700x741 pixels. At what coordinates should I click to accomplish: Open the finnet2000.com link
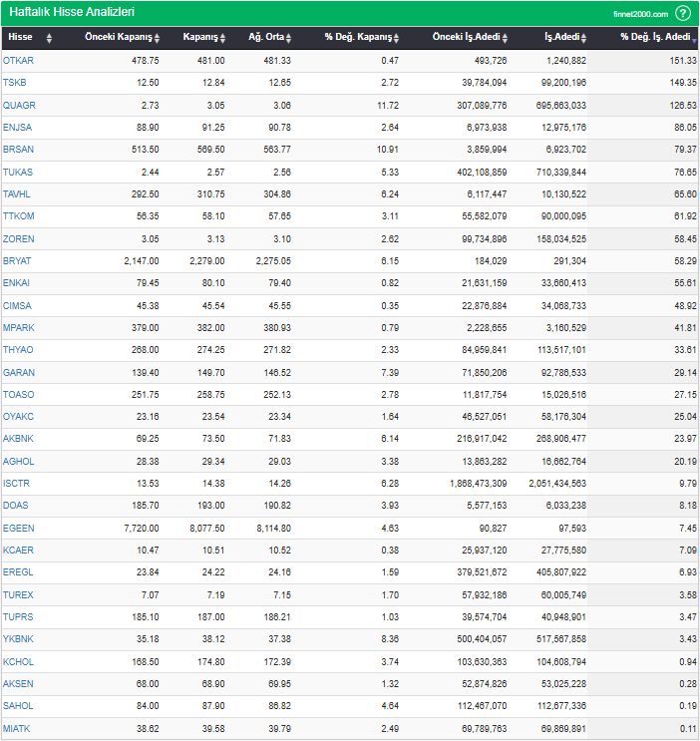coord(641,14)
